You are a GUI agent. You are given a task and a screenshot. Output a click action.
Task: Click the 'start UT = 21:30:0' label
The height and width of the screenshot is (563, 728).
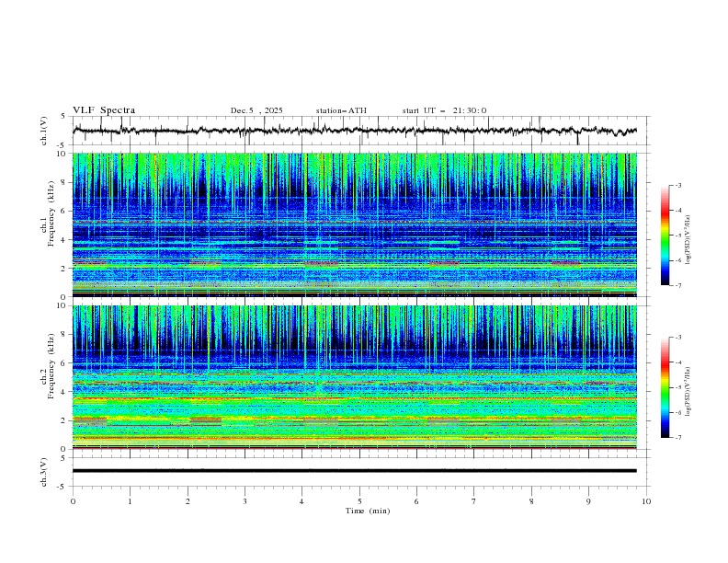tap(444, 110)
